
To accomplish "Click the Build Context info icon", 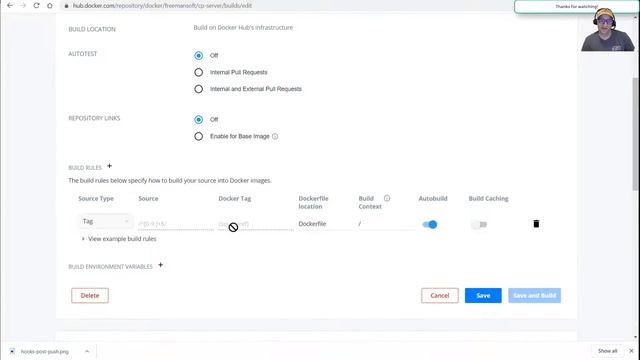I will 387,198.
